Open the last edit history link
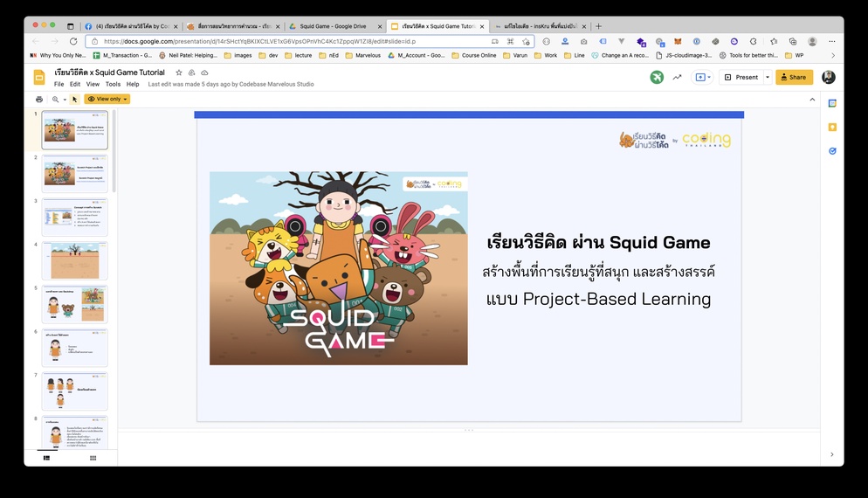This screenshot has height=498, width=868. (x=231, y=84)
